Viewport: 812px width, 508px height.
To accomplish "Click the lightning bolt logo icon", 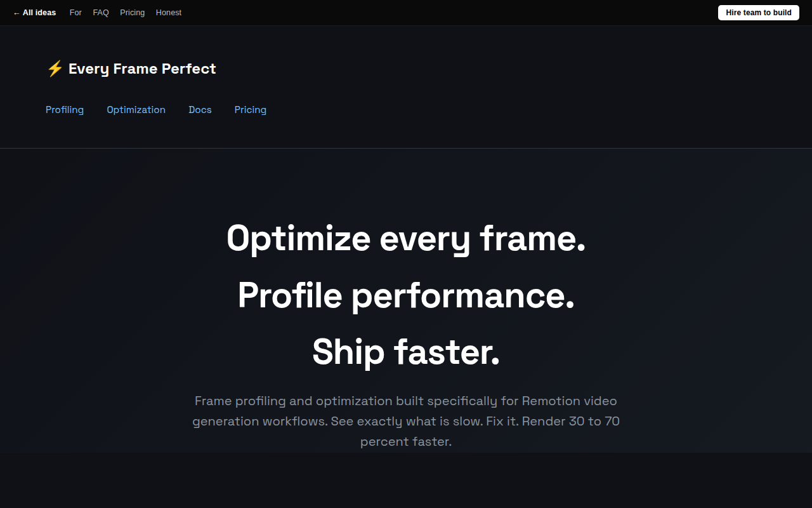I will 55,69.
